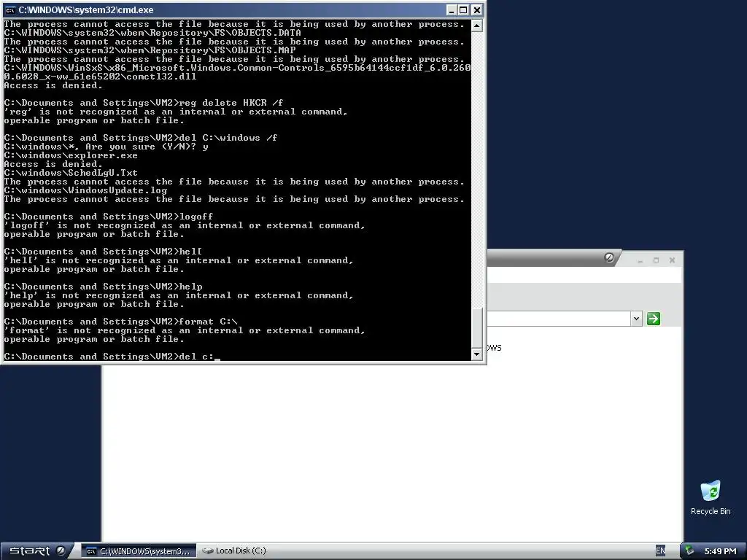The width and height of the screenshot is (747, 560).
Task: Open the cmd.exe title bar system icon
Action: (10, 9)
